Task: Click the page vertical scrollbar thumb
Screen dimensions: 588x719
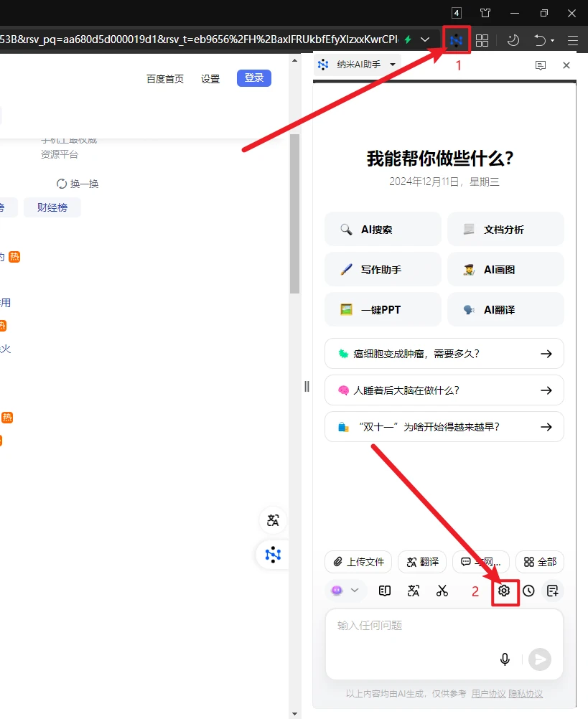Action: coord(295,214)
